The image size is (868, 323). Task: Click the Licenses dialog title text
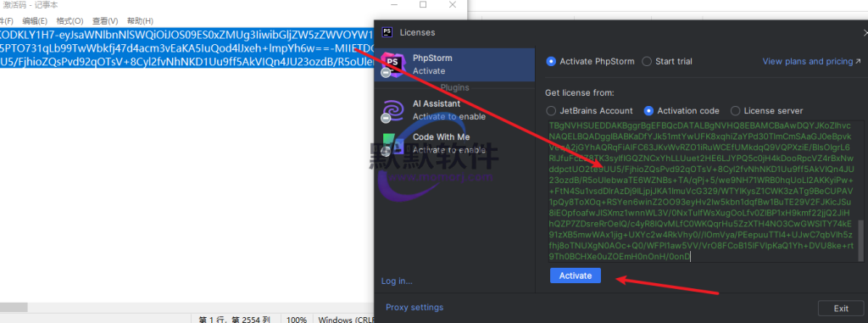[417, 32]
